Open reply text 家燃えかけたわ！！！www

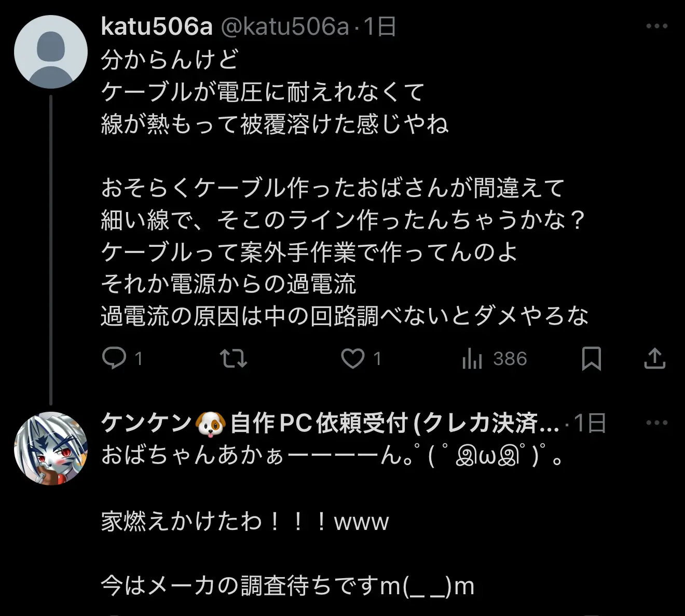245,521
